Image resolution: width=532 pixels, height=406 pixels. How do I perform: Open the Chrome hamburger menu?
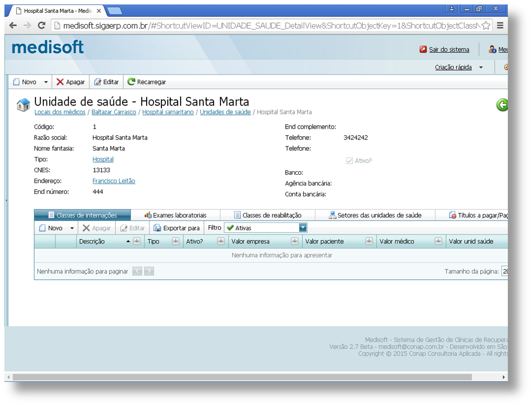click(500, 26)
